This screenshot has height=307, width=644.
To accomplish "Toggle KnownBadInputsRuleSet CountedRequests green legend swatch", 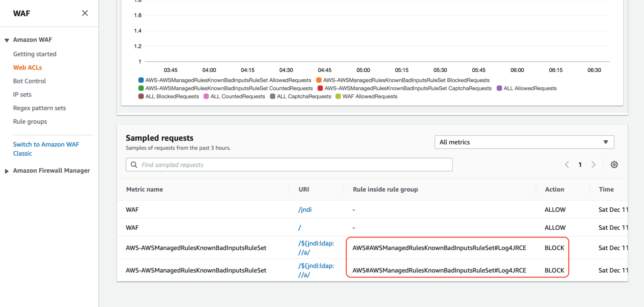I will coord(141,88).
